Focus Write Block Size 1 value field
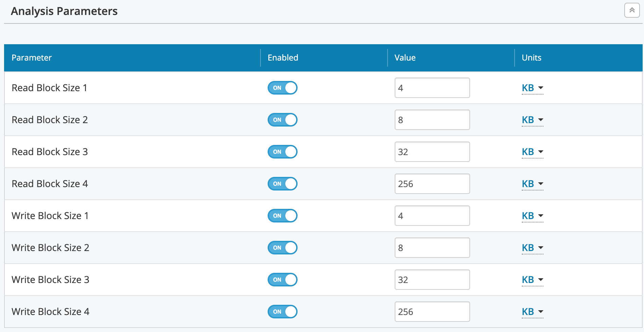The height and width of the screenshot is (332, 644). pos(432,216)
